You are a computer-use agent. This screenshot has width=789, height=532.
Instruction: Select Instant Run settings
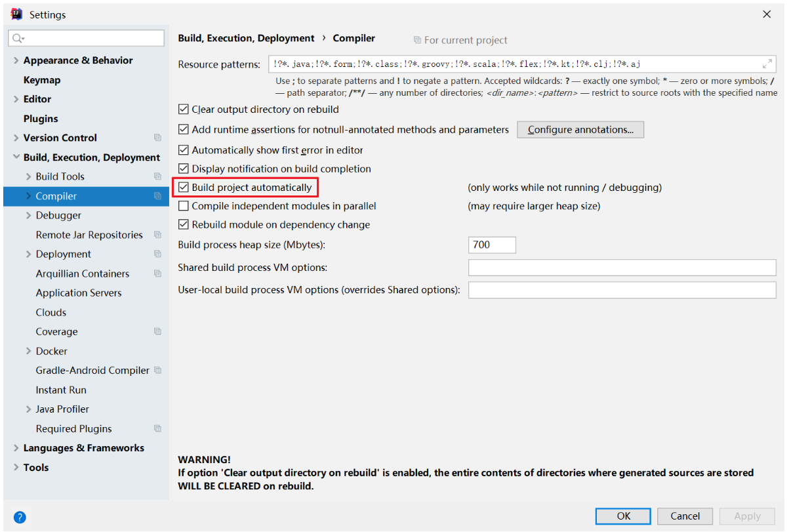(61, 390)
